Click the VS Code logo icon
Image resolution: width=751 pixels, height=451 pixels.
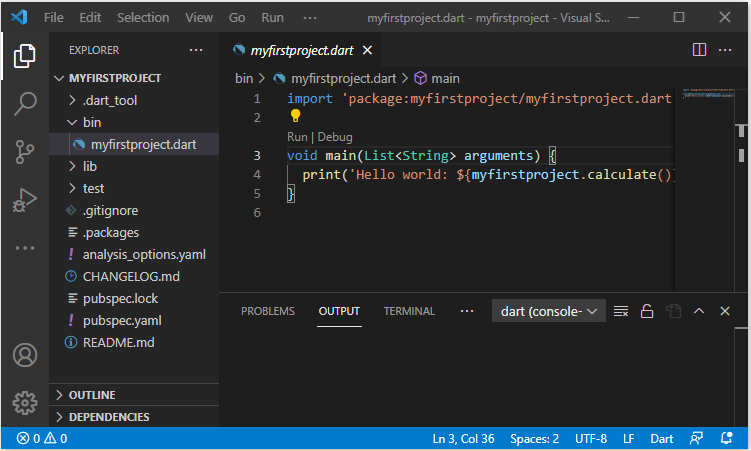[x=19, y=18]
